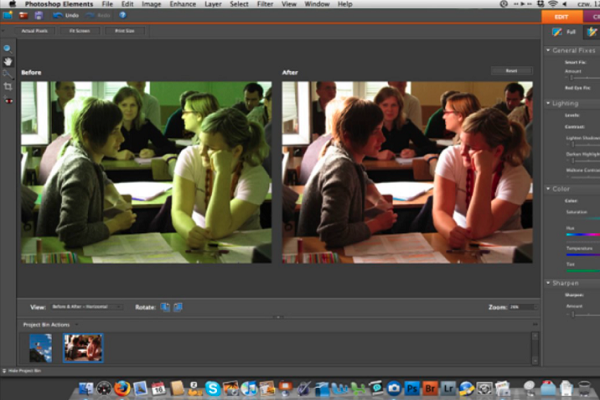Open Skype from the Dock

coord(212,389)
